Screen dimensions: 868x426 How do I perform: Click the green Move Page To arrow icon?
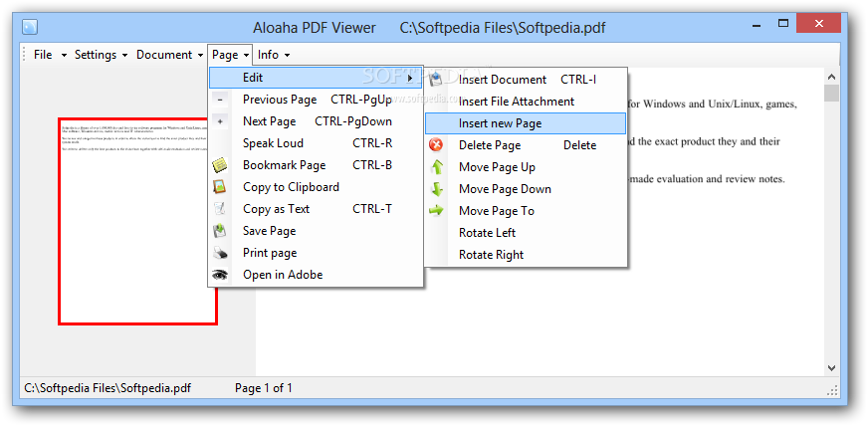point(437,210)
